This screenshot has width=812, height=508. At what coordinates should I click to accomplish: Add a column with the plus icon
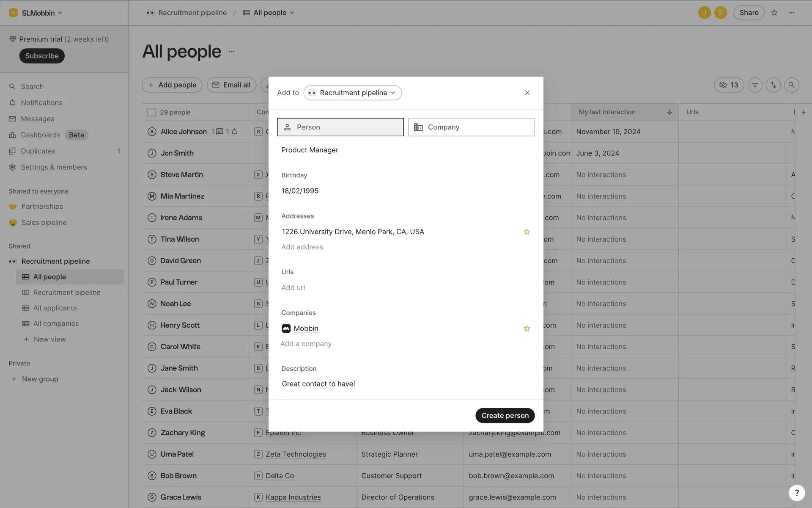pyautogui.click(x=804, y=112)
